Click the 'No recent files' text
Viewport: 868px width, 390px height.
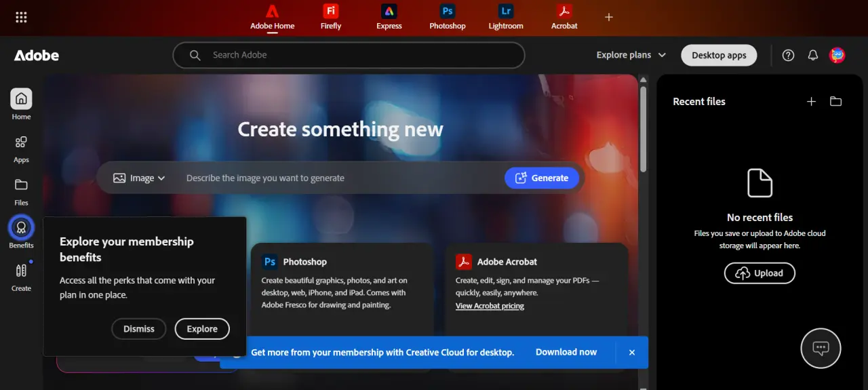tap(759, 218)
